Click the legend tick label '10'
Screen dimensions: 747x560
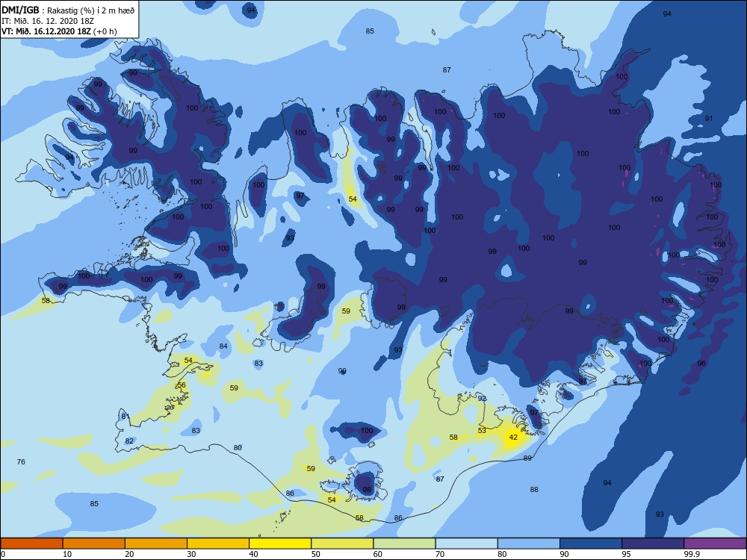tap(67, 554)
